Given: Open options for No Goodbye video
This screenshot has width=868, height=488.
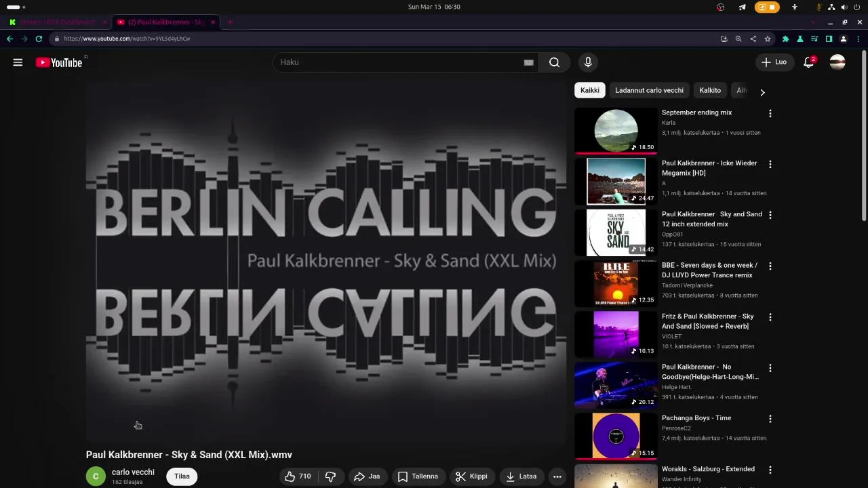Looking at the screenshot, I should click(770, 368).
